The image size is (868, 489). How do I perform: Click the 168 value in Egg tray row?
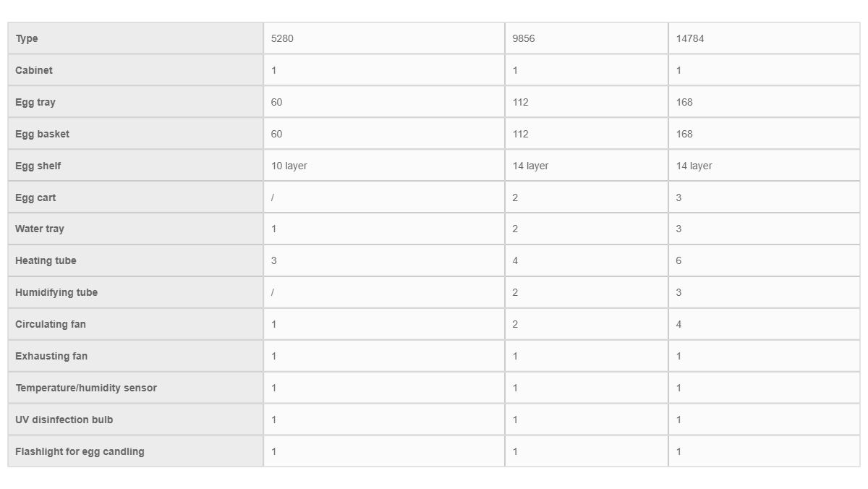pos(684,102)
